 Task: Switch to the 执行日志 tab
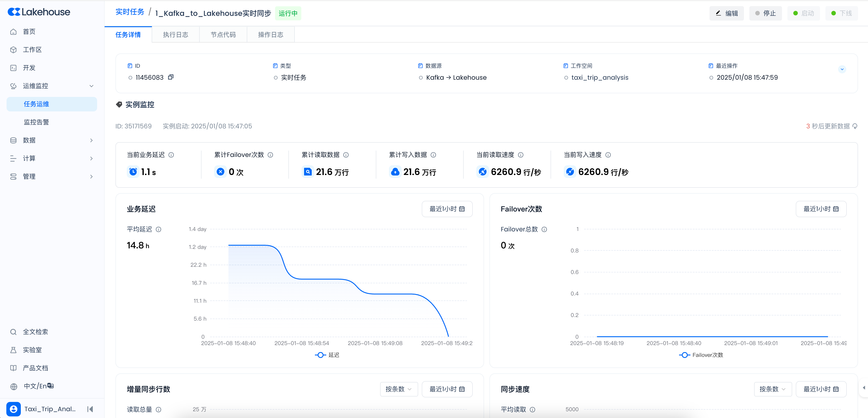point(175,35)
